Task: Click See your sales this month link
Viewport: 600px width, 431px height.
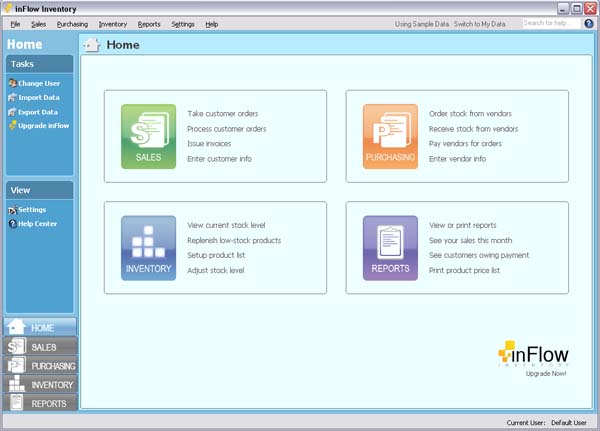Action: click(471, 240)
